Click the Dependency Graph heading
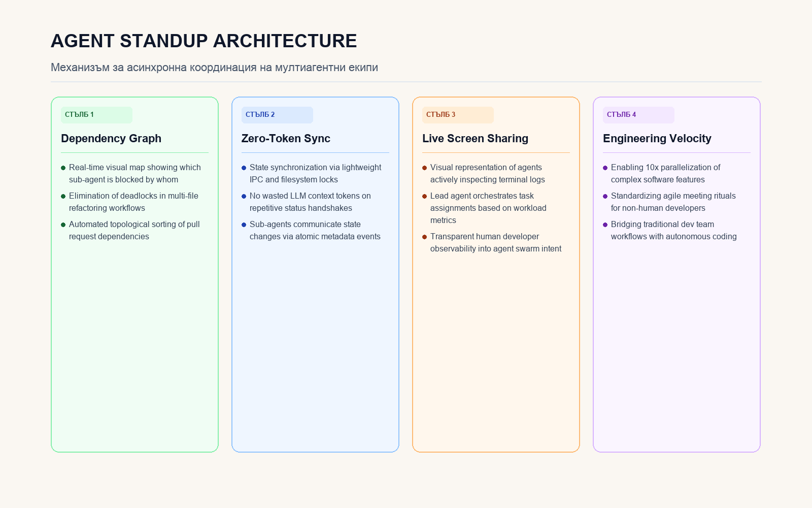 click(111, 138)
